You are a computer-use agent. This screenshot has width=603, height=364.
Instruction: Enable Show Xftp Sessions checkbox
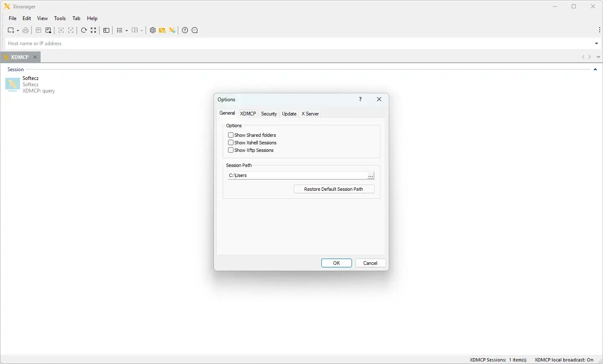(231, 150)
